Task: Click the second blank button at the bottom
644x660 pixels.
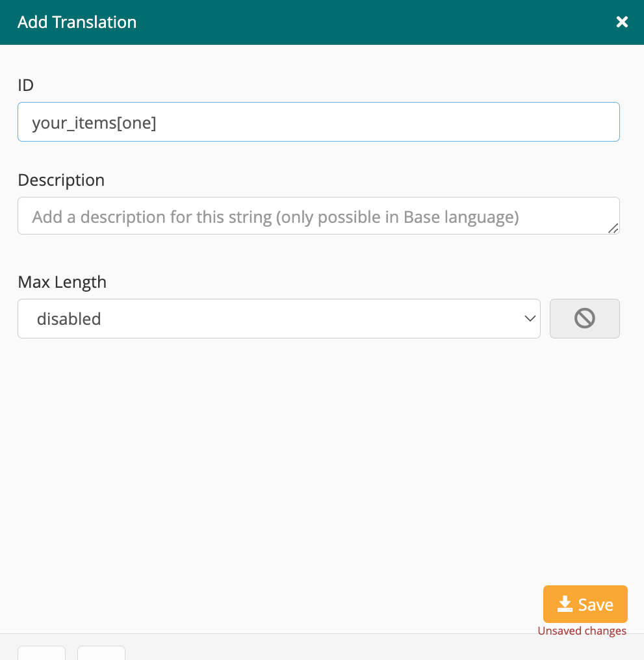Action: [101, 653]
